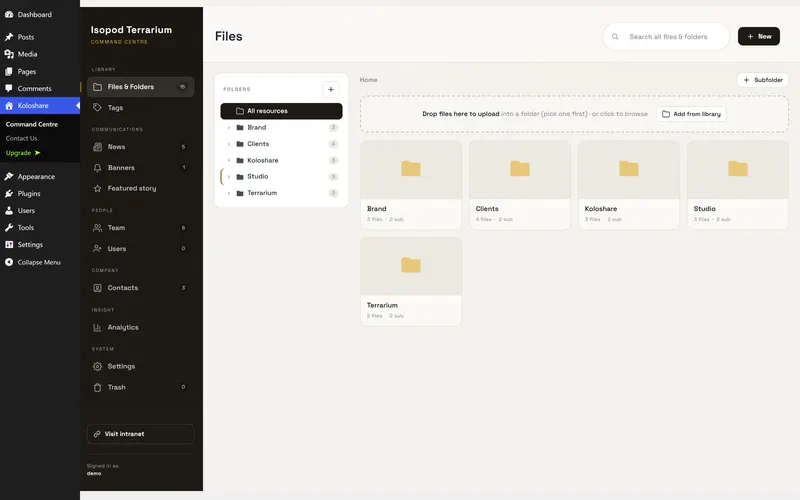Click the Trash bin icon
Viewport: 800px width, 500px height.
97,387
